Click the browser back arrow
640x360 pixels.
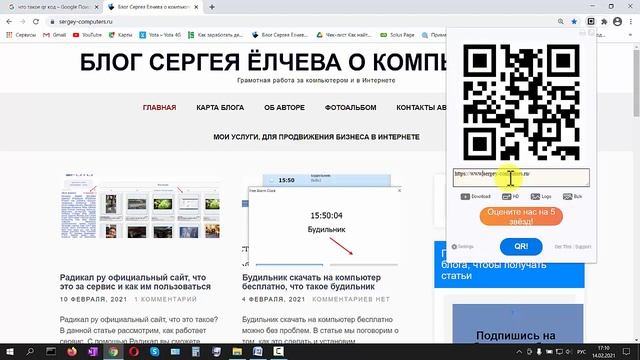point(9,22)
